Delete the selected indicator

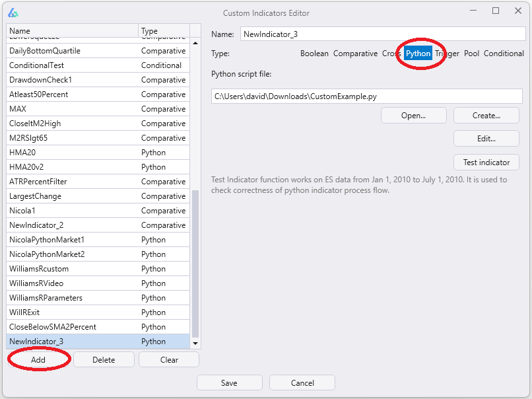click(x=104, y=359)
